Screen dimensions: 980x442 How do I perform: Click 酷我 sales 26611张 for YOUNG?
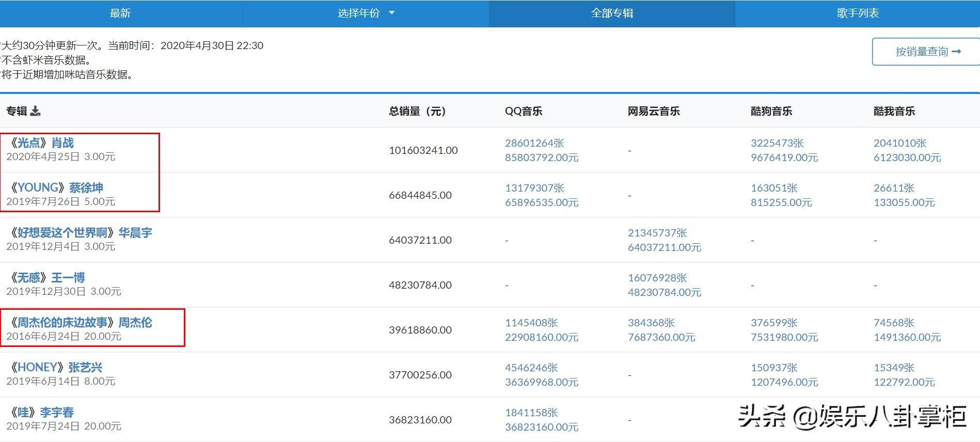(x=894, y=188)
